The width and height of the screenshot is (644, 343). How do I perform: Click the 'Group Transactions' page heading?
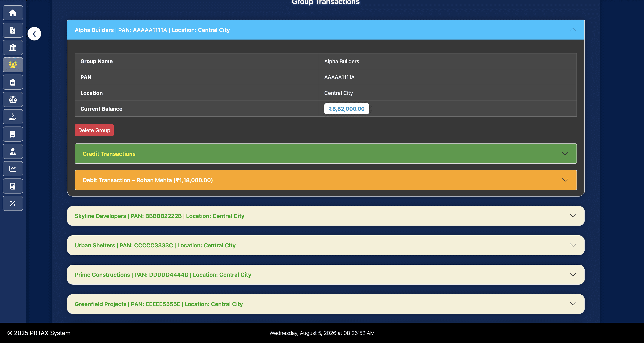coord(326,2)
